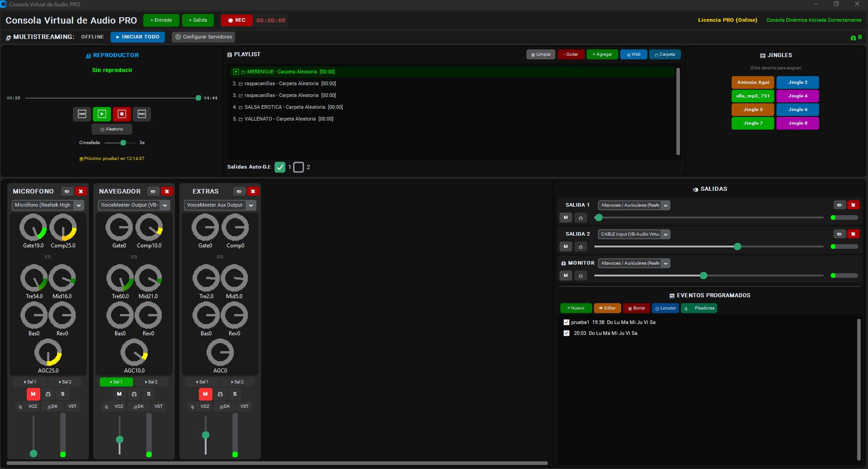Route MICROFONO to Sal 1

pyautogui.click(x=30, y=382)
